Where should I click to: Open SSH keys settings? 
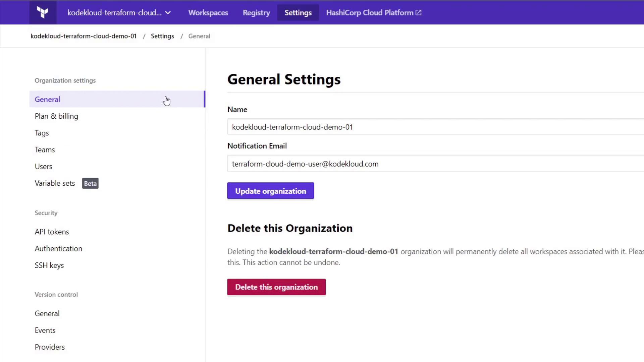point(49,265)
